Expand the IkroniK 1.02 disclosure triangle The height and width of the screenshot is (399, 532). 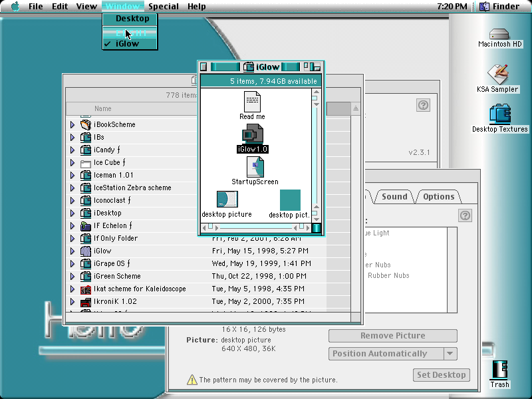[x=72, y=301]
